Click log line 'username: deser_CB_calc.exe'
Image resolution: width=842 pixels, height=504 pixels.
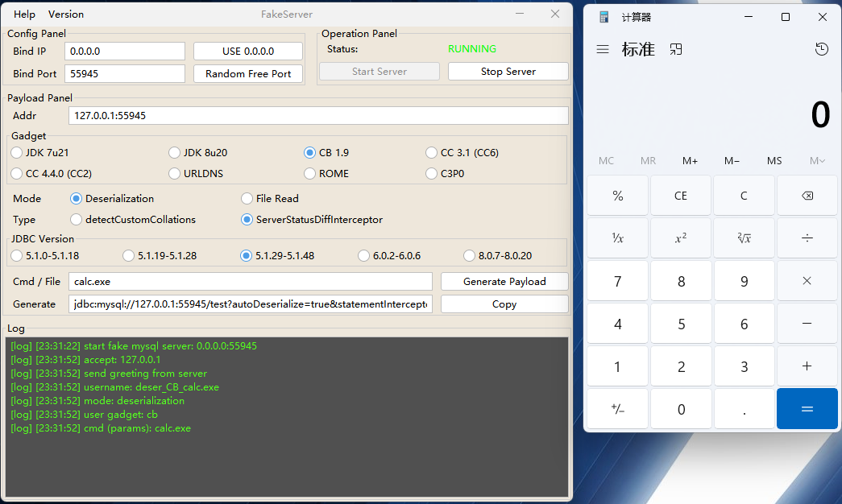[115, 387]
